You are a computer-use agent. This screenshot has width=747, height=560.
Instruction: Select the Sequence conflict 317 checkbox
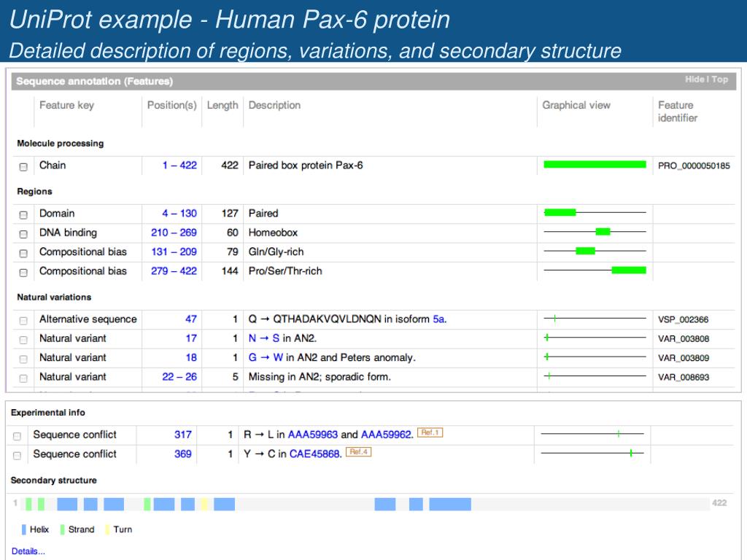tap(18, 436)
